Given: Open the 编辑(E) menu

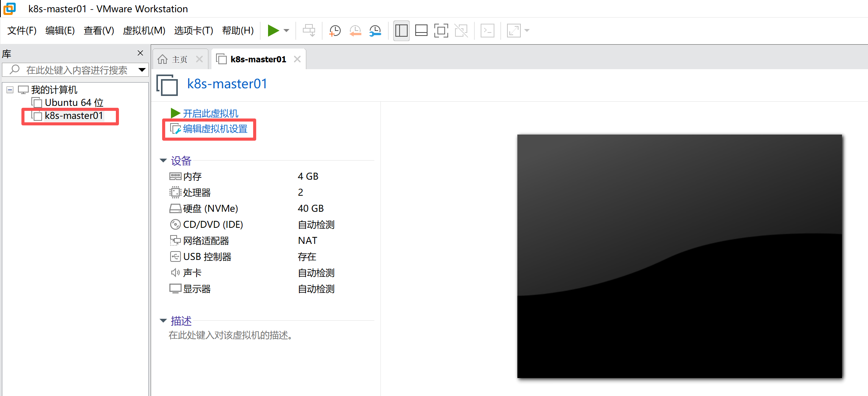Looking at the screenshot, I should 60,31.
